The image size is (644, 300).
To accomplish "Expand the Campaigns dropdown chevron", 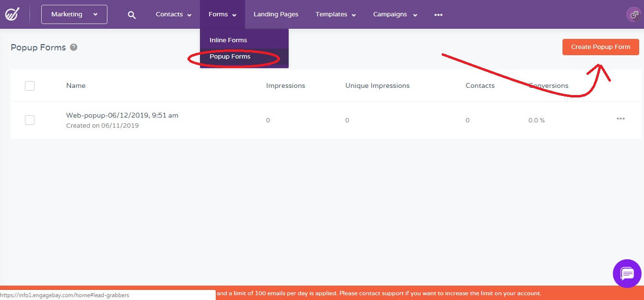I will pos(415,15).
